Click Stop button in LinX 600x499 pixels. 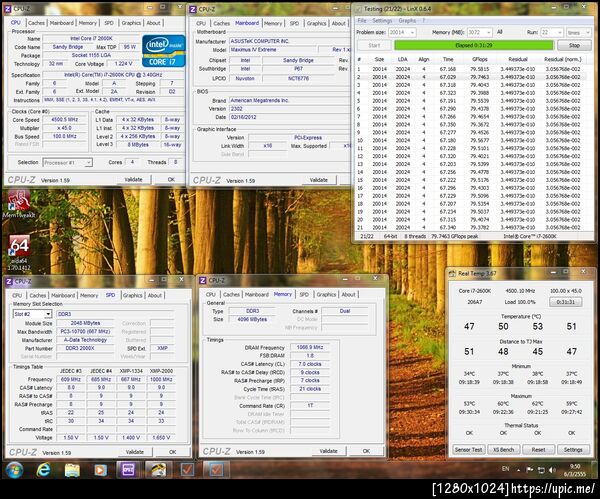[x=574, y=45]
